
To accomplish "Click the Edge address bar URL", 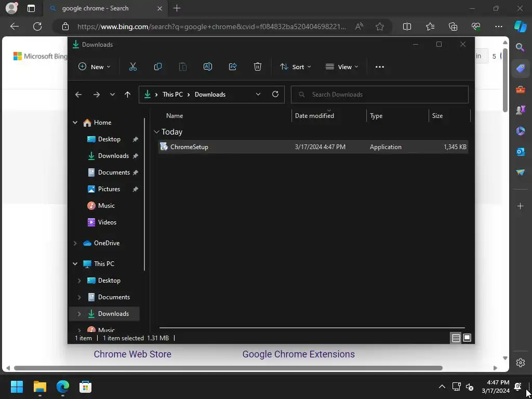I will pos(212,26).
